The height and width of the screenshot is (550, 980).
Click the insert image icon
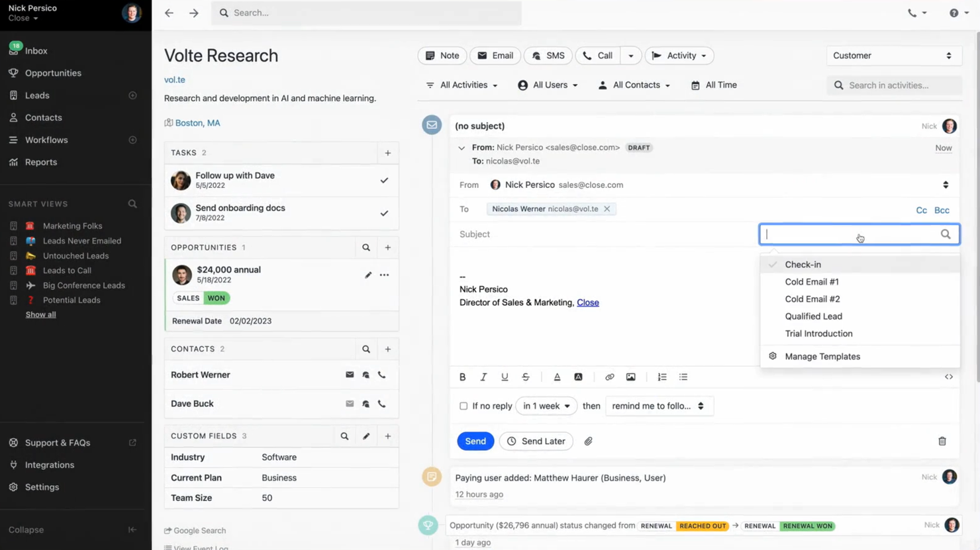pyautogui.click(x=630, y=377)
